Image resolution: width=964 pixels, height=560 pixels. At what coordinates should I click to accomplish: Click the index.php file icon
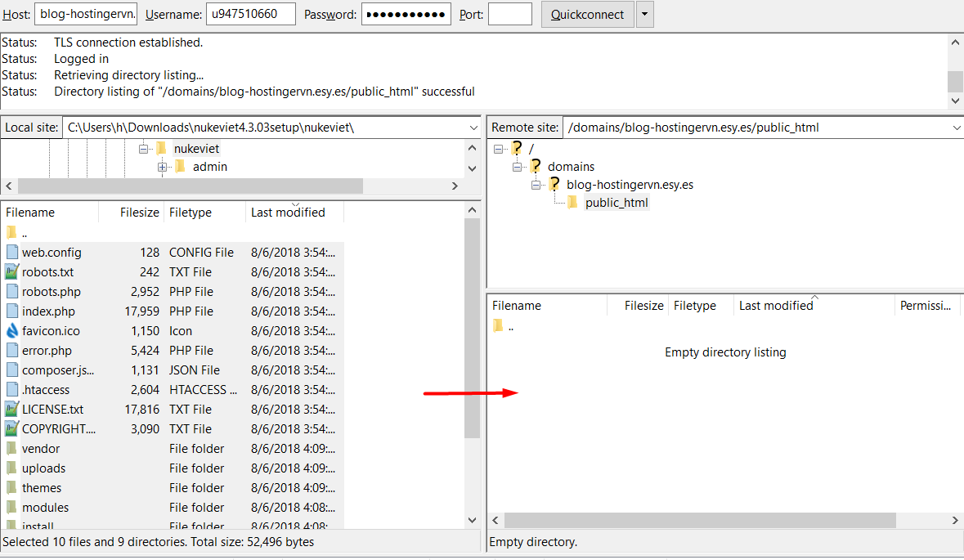pos(11,311)
